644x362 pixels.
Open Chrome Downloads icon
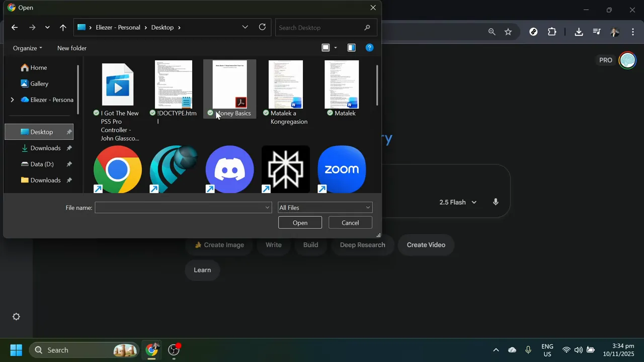pyautogui.click(x=579, y=32)
